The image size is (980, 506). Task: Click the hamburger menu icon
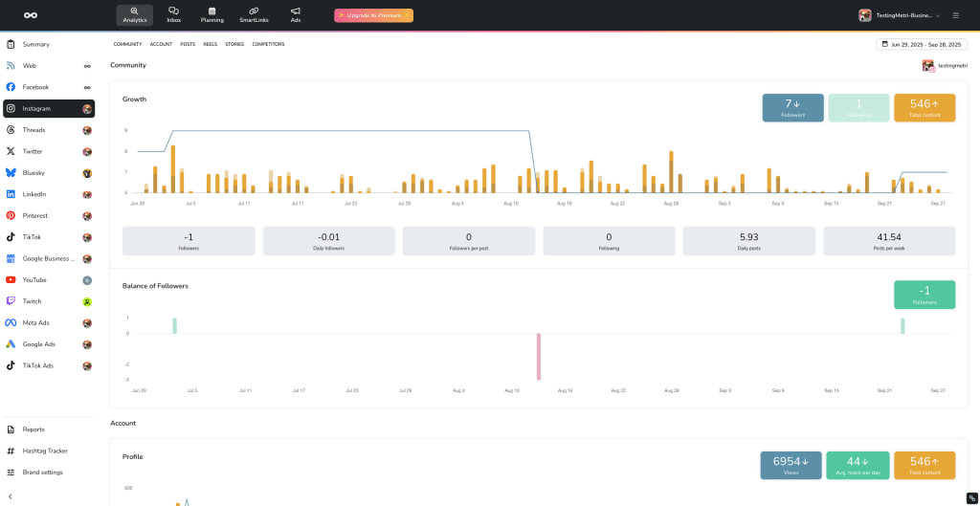click(955, 15)
